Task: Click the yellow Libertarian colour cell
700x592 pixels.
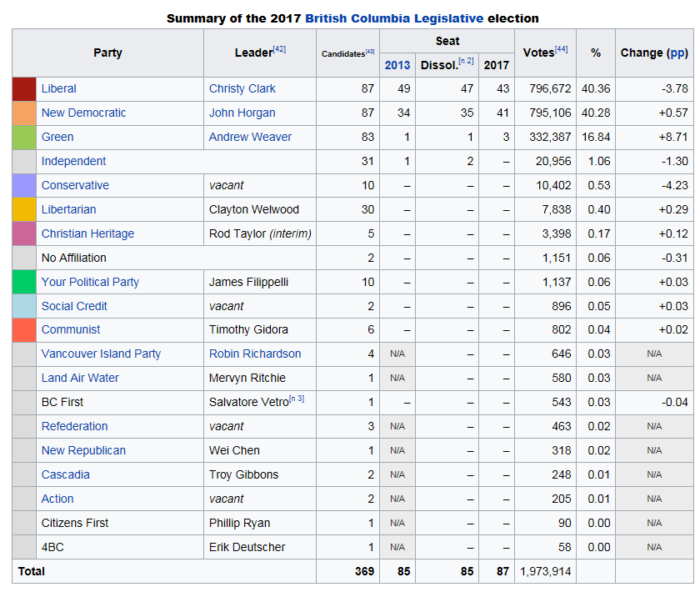Action: point(24,209)
